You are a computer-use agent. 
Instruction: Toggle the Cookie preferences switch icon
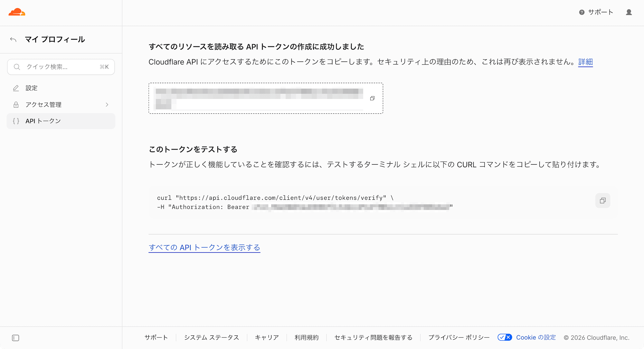pyautogui.click(x=505, y=337)
